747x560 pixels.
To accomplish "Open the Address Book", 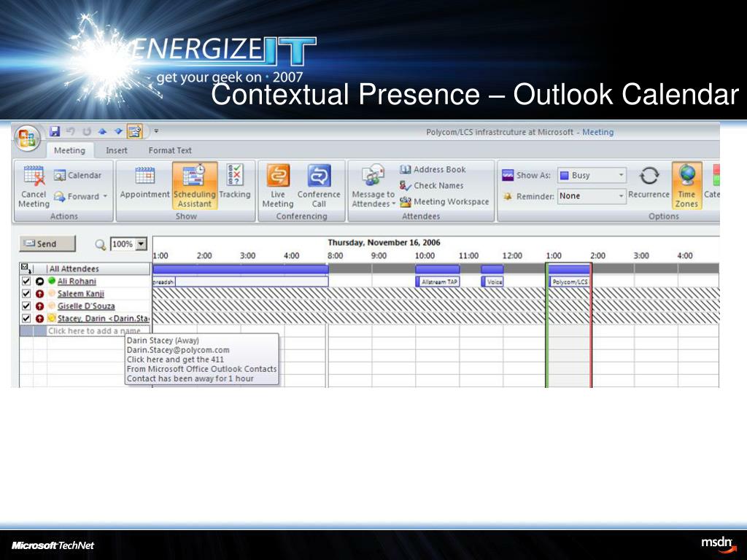I will (x=433, y=169).
